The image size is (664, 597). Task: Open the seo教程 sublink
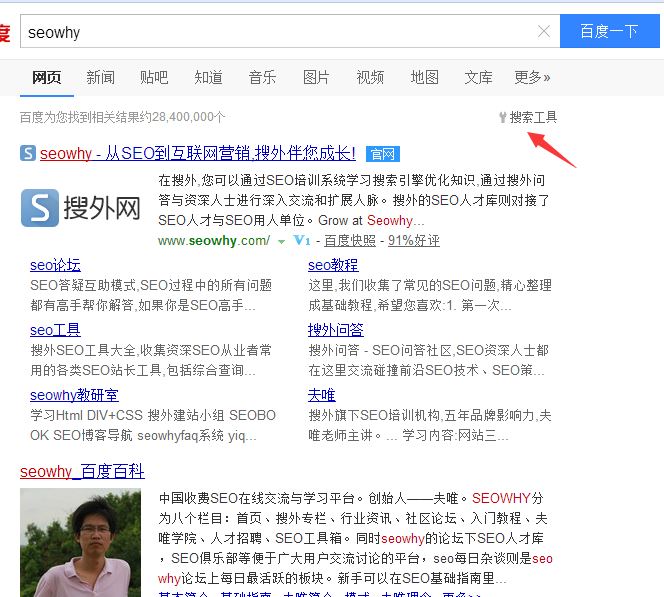[x=333, y=265]
